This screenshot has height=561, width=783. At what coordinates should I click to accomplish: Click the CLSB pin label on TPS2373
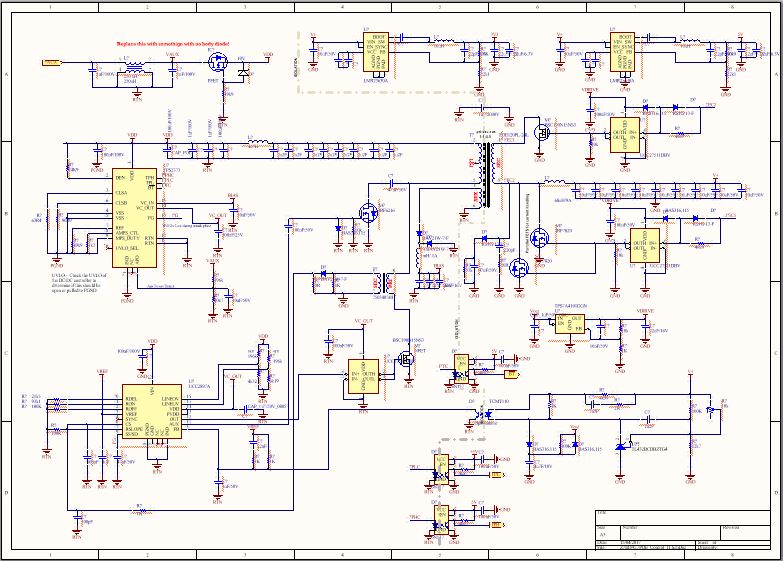point(121,203)
